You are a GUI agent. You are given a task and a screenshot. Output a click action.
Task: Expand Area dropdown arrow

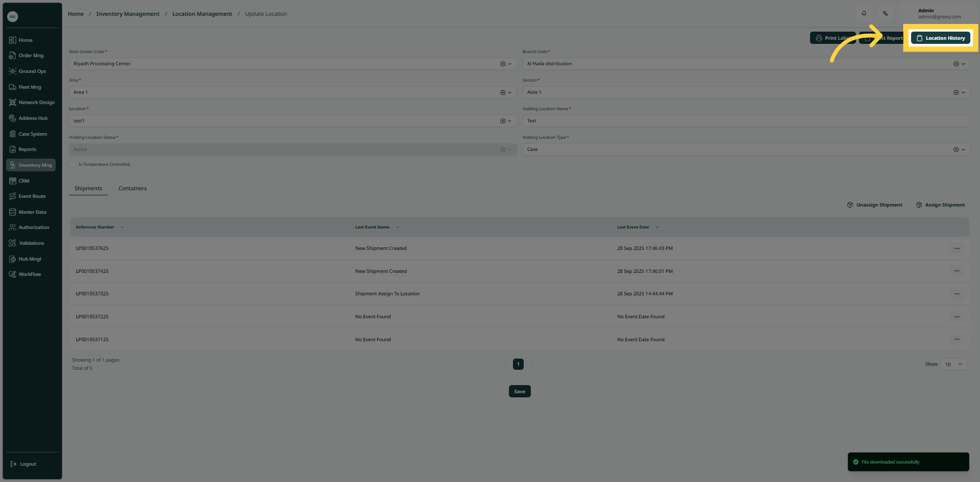(509, 92)
